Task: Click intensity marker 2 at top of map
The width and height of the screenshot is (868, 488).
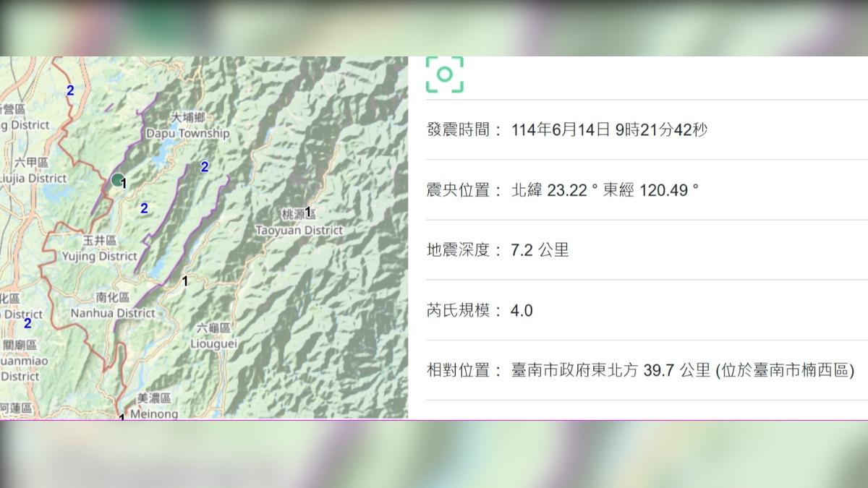Action: pos(69,91)
